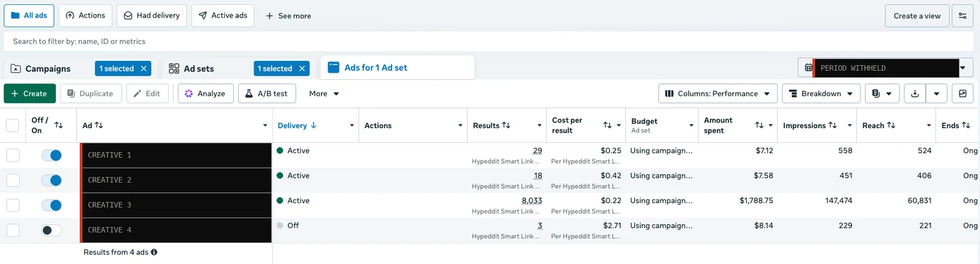
Task: Open the Impressions column dropdown arrow
Action: [x=849, y=125]
